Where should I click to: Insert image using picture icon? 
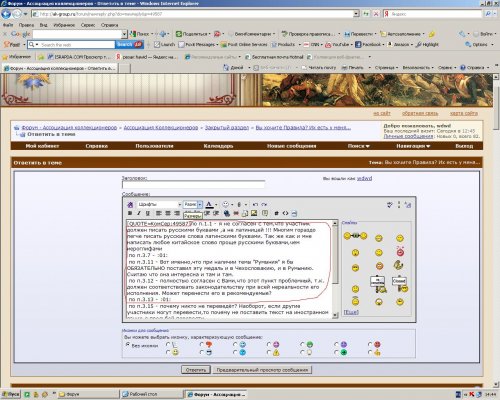pos(254,213)
